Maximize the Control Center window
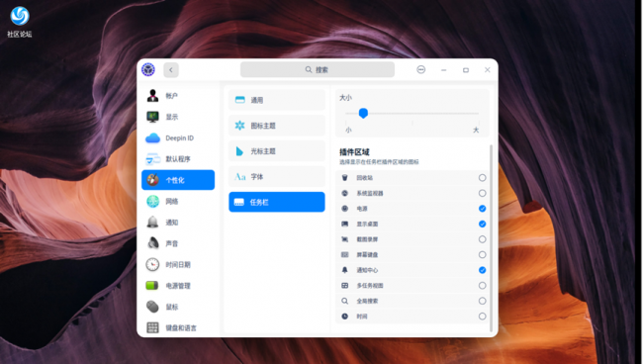643x364 pixels. (466, 70)
